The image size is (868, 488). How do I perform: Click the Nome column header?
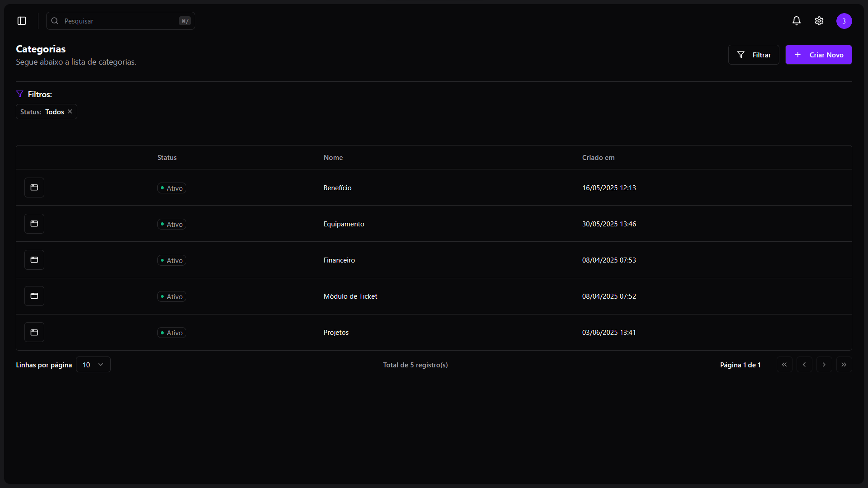(x=333, y=158)
